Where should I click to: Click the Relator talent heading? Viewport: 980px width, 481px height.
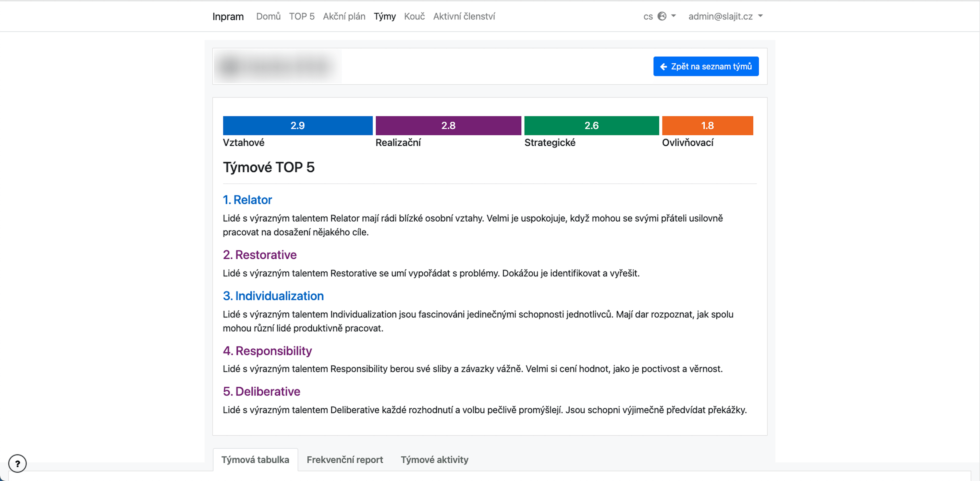coord(247,200)
